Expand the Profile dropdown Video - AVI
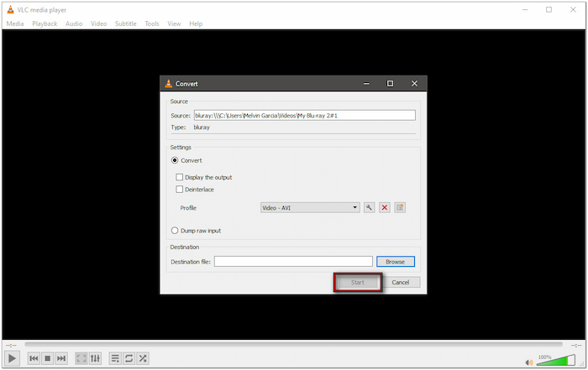This screenshot has height=370, width=588. 310,207
